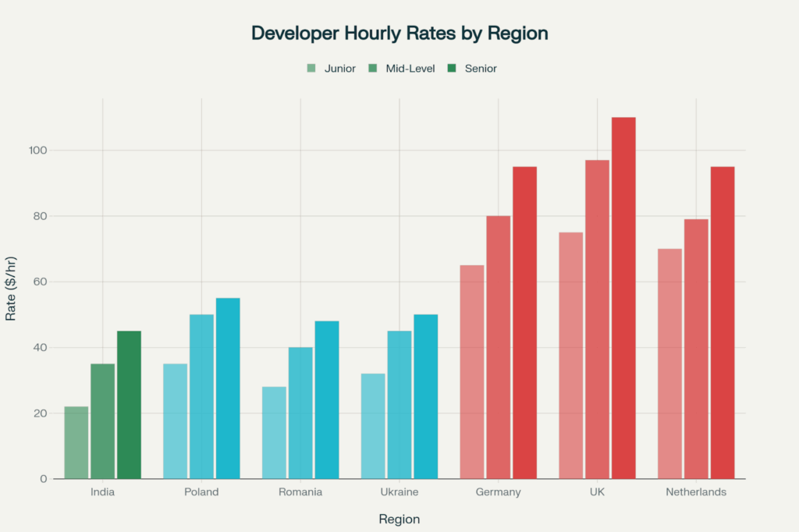Viewport: 799px width, 532px height.
Task: Click the Germany Mid-Level bar
Action: click(x=499, y=347)
